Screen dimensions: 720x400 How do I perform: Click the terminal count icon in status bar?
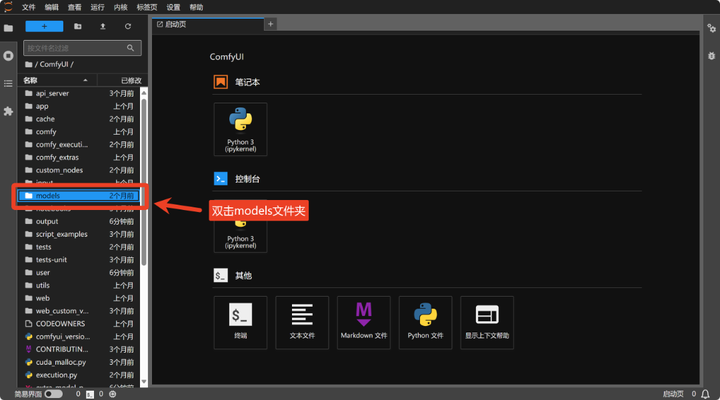click(x=90, y=394)
